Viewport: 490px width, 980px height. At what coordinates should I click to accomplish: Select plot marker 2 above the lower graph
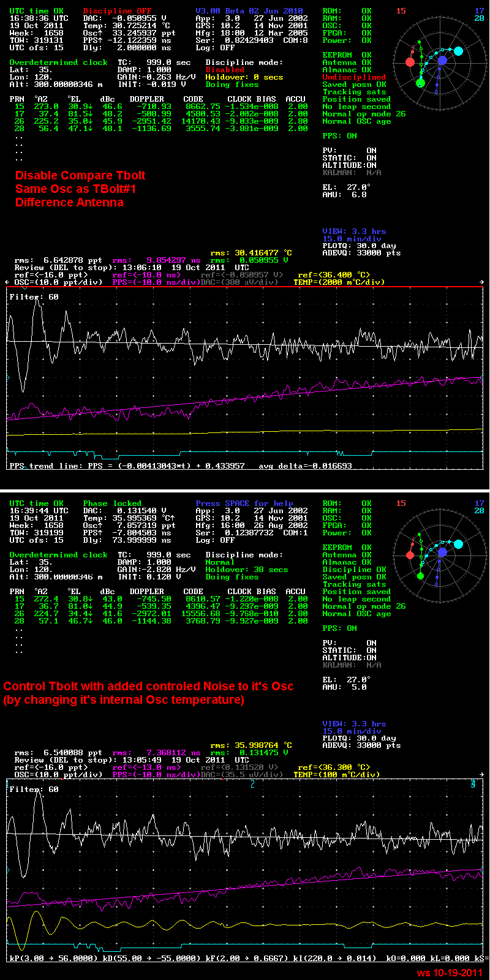point(252,784)
